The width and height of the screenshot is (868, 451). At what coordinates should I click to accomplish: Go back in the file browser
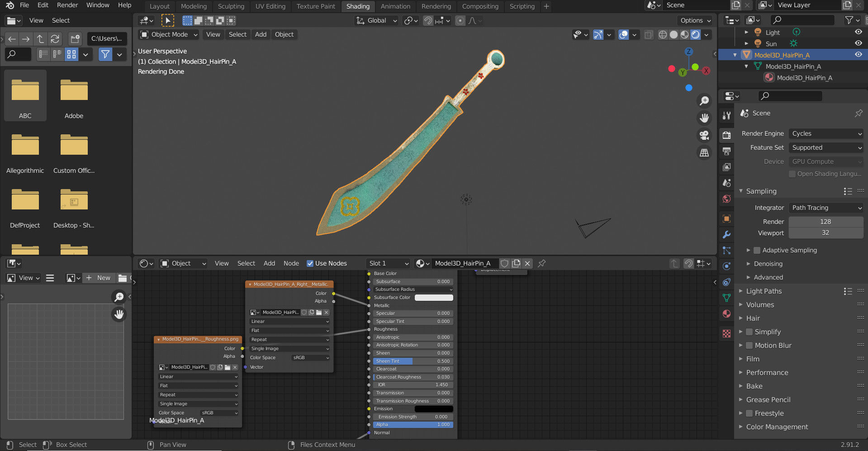point(12,39)
